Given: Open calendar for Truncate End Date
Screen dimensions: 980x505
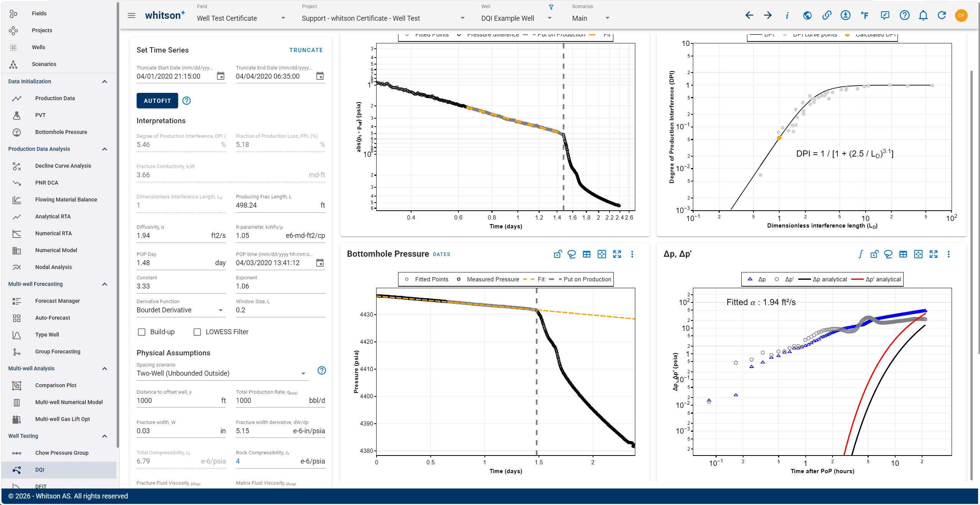Looking at the screenshot, I should [320, 76].
